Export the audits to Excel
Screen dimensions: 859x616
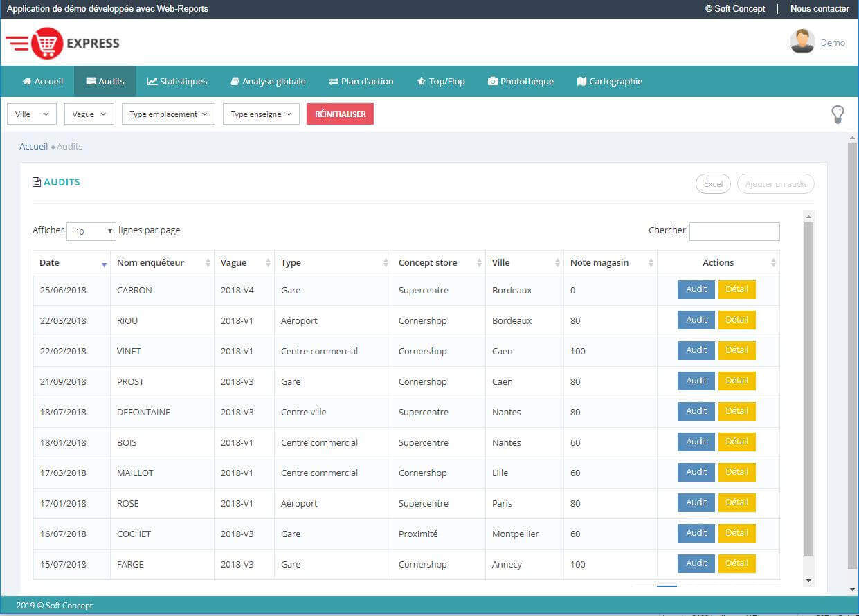tap(713, 184)
